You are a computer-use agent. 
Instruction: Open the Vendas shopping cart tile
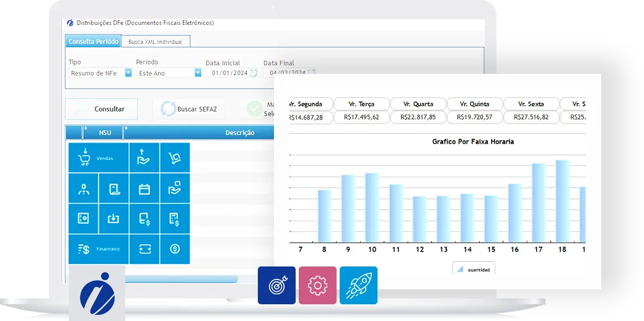point(99,157)
